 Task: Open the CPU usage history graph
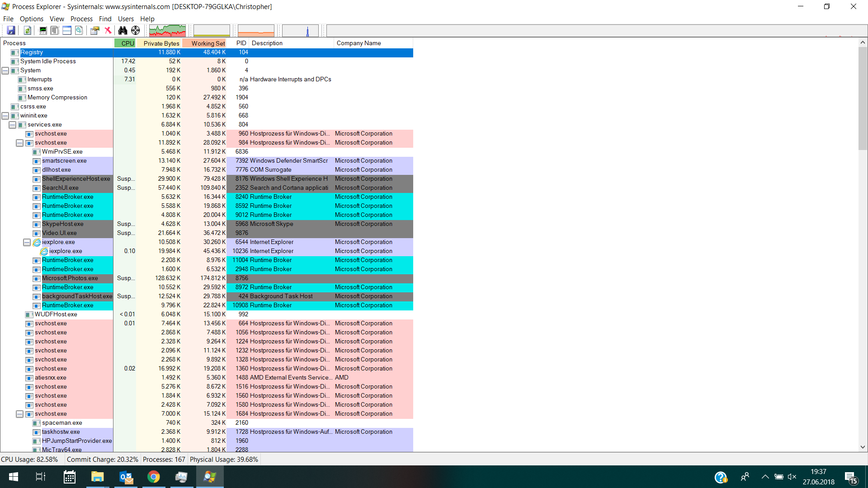[167, 31]
